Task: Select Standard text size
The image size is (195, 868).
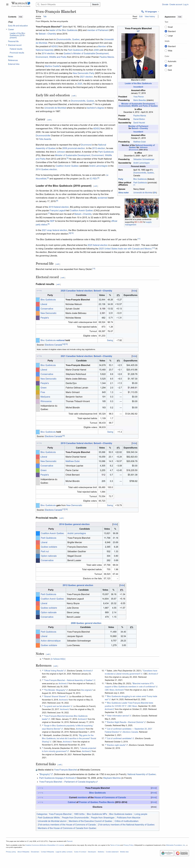Action: click(x=166, y=31)
